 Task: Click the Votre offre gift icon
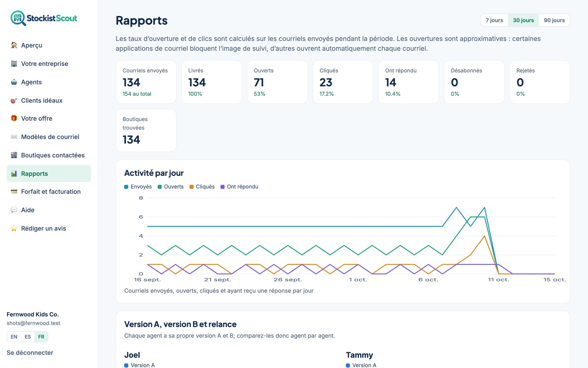(14, 118)
